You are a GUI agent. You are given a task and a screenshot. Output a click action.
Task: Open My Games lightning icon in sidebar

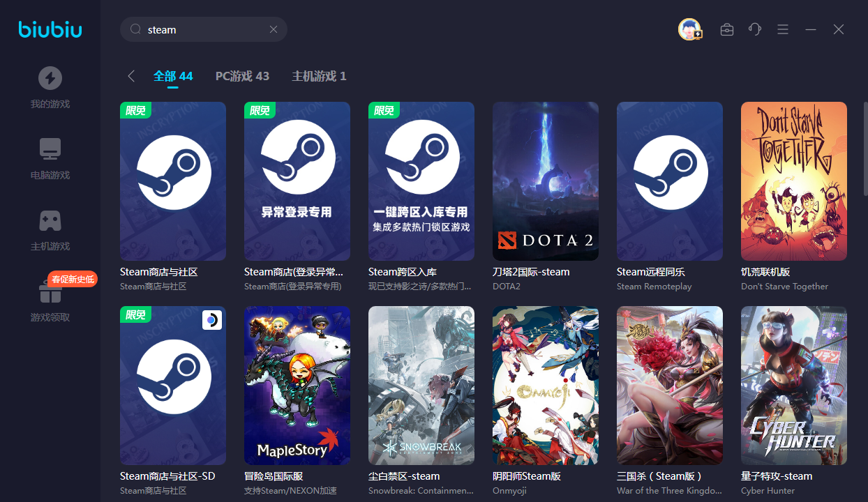pyautogui.click(x=50, y=78)
